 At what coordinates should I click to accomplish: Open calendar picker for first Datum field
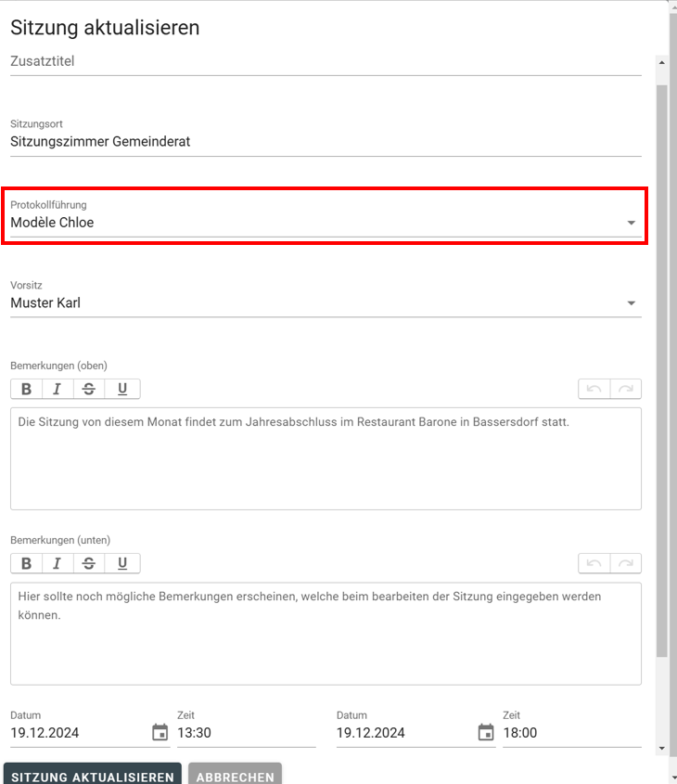pos(160,733)
